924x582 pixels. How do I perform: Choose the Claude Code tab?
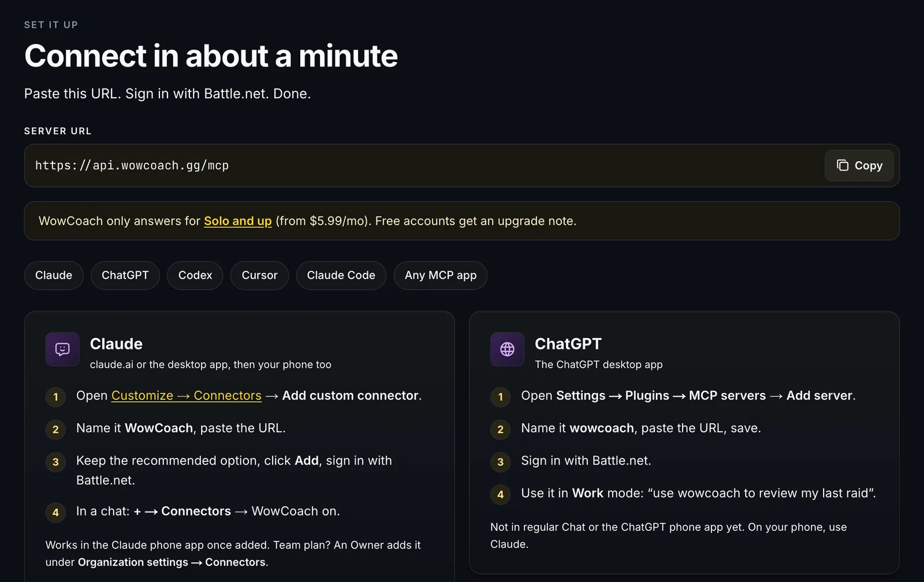point(341,275)
